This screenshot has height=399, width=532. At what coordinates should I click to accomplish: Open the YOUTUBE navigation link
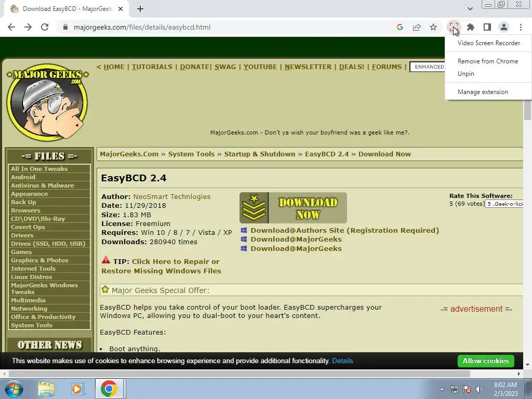click(x=260, y=67)
